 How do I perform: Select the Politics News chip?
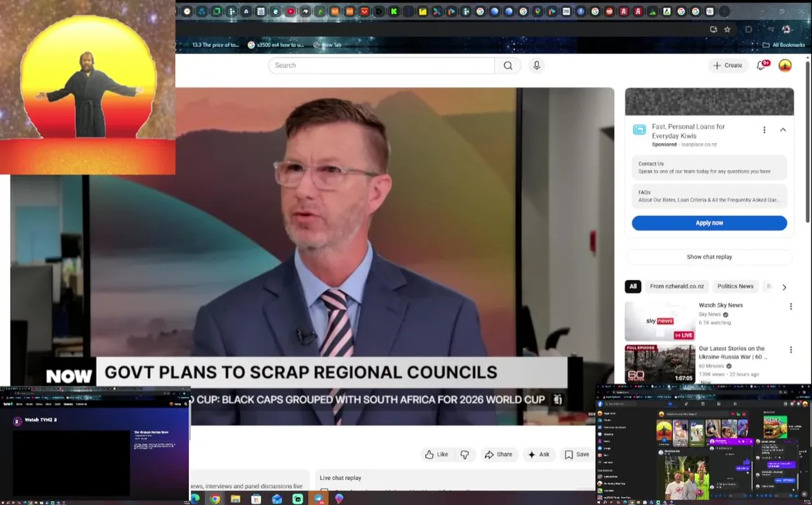[x=735, y=286]
